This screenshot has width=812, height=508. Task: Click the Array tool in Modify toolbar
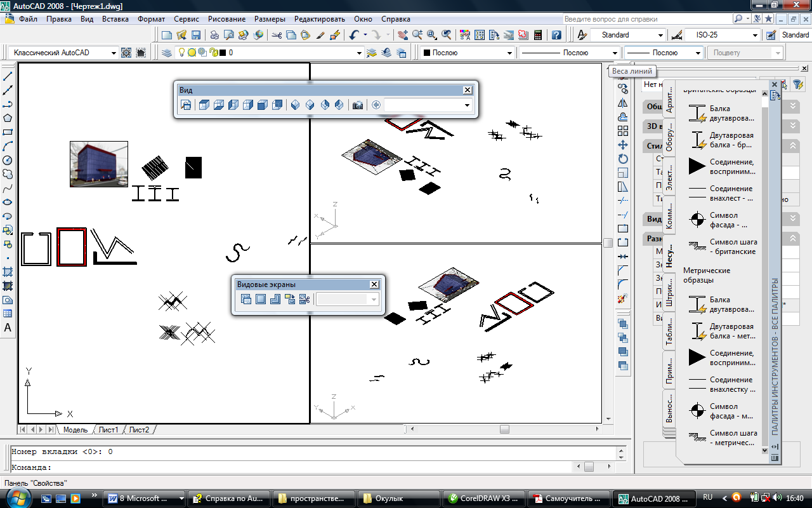[x=623, y=131]
